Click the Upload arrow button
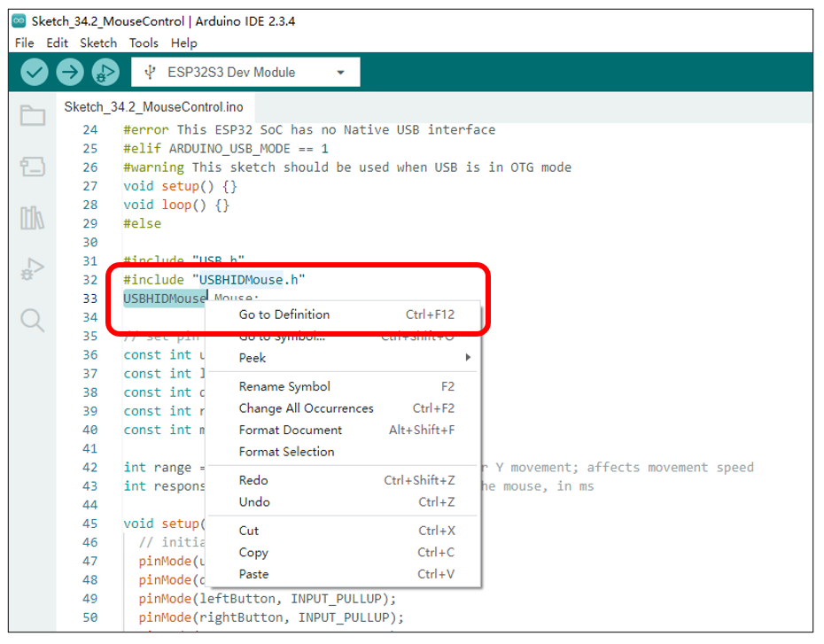824x644 pixels. (x=70, y=72)
